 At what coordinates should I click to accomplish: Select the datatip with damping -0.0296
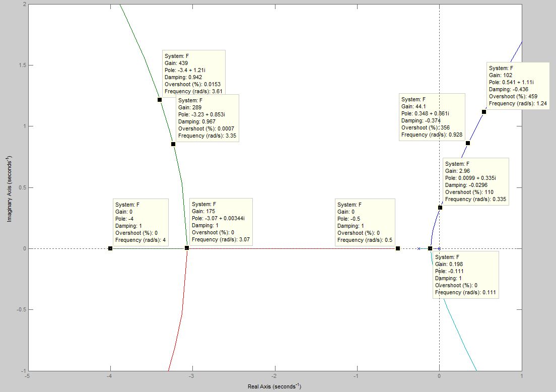click(475, 181)
